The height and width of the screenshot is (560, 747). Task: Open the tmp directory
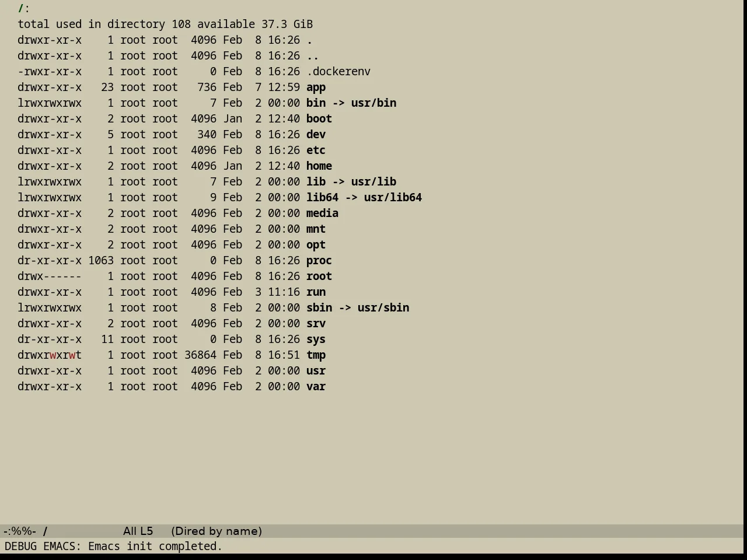tap(316, 355)
